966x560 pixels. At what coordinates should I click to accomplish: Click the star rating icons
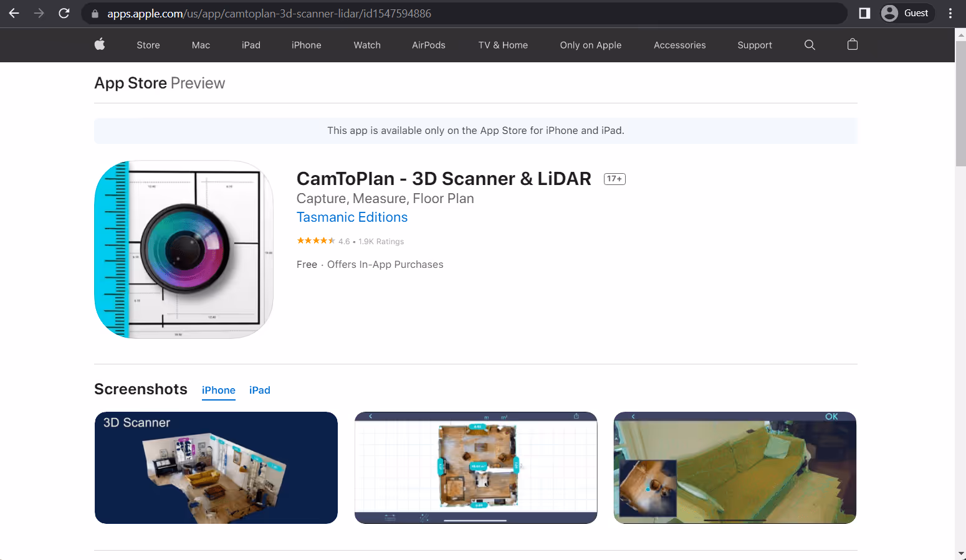point(316,241)
